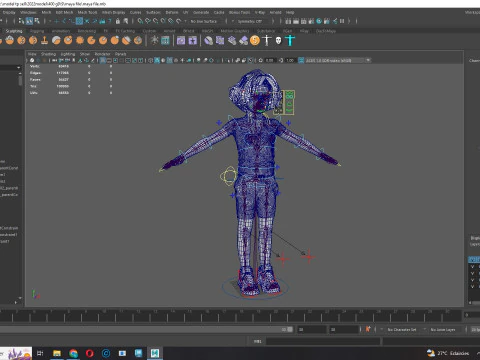Image resolution: width=480 pixels, height=360 pixels.
Task: Toggle visibility V of the second display layer
Action: tap(472, 273)
